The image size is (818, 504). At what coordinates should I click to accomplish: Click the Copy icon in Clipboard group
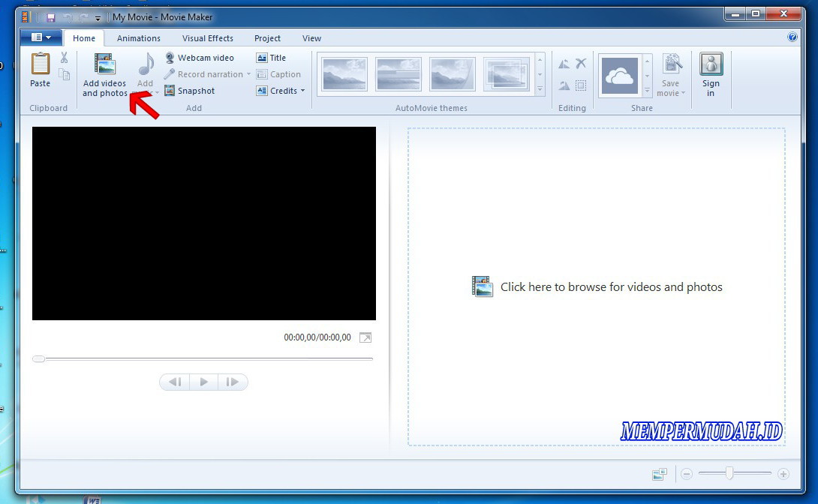[x=65, y=74]
